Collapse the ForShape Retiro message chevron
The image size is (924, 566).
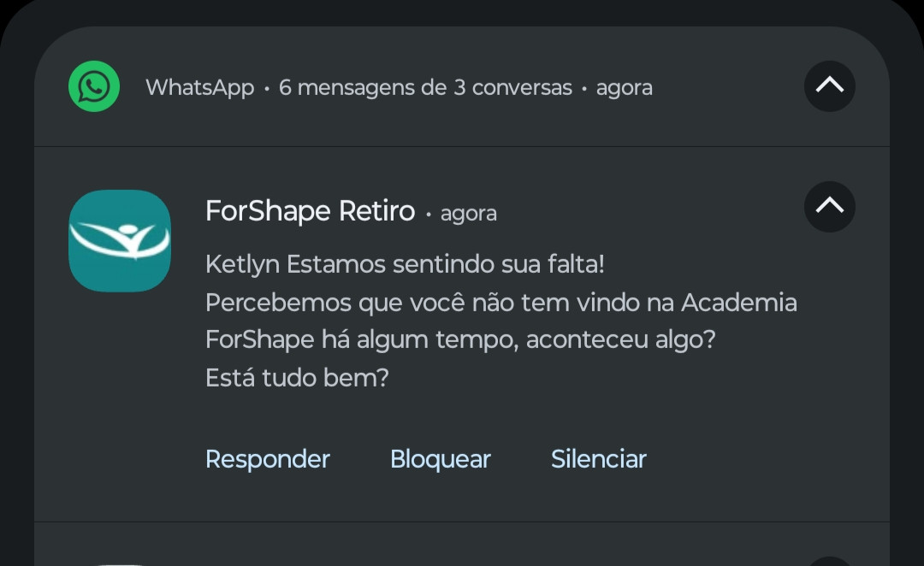[830, 207]
